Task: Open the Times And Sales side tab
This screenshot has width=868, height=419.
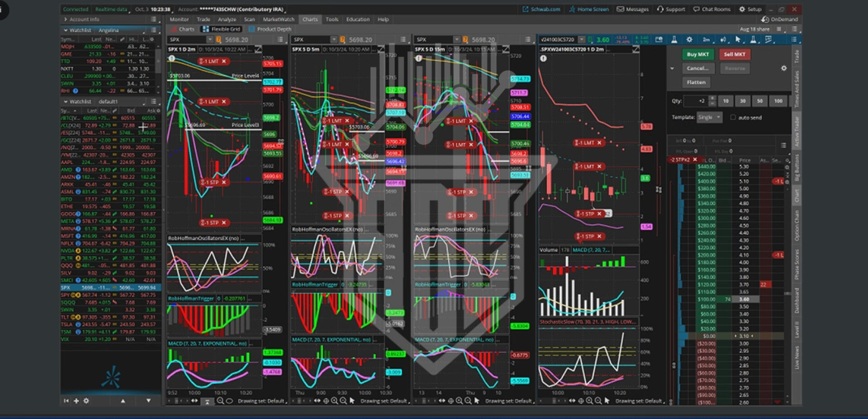Action: tap(796, 89)
